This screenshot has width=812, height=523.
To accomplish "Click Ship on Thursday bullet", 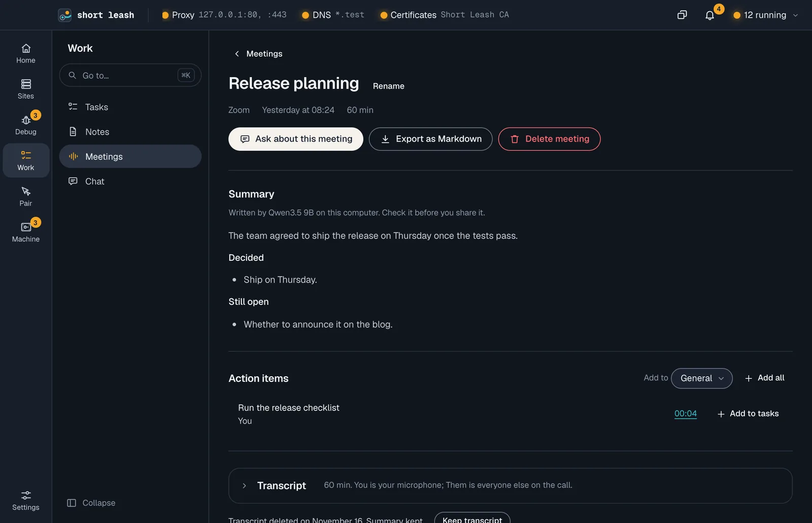I will (280, 280).
